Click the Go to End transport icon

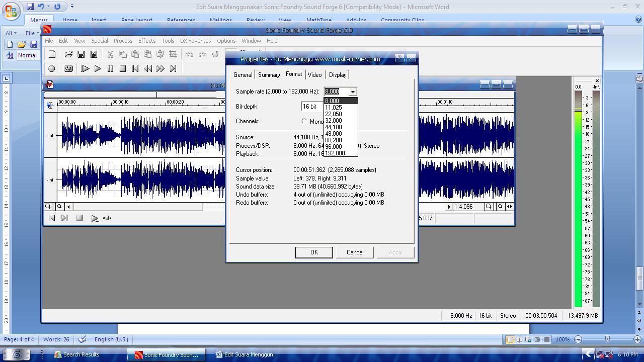click(173, 69)
